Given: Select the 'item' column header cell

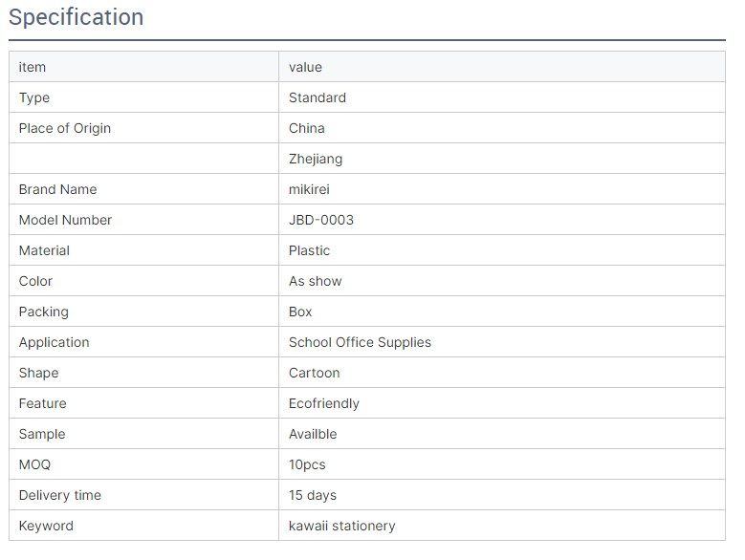Looking at the screenshot, I should (144, 67).
